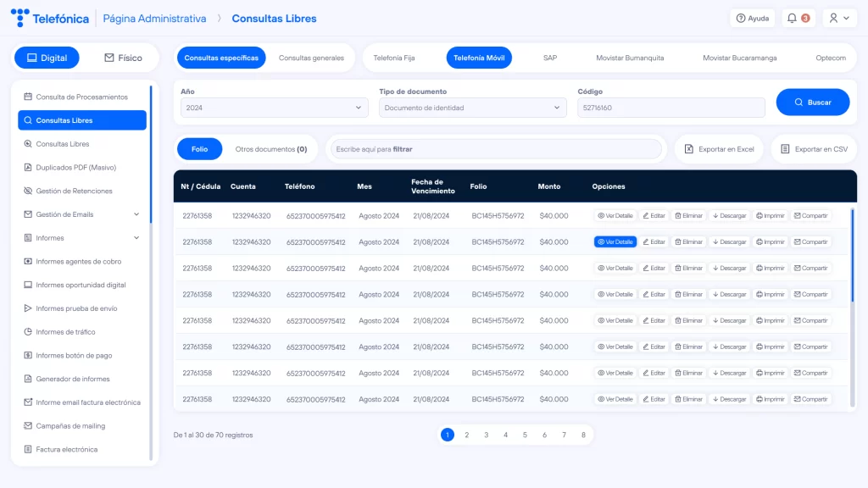Select Consultas generales toggle option
The height and width of the screenshot is (488, 868).
pos(311,58)
